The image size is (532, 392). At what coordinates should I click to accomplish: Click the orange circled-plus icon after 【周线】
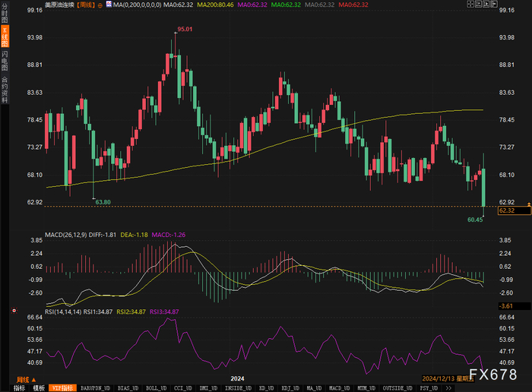click(x=100, y=5)
